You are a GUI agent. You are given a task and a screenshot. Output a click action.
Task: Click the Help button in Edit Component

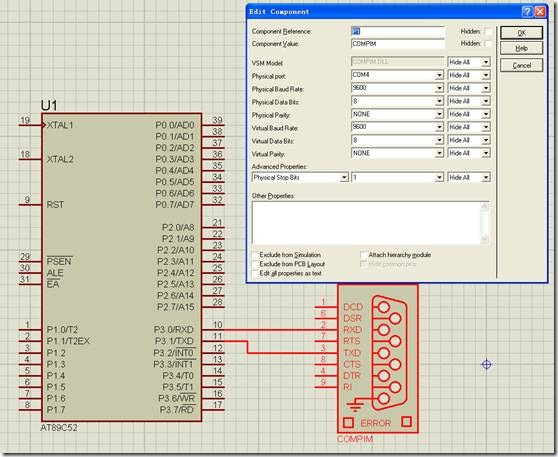coord(521,48)
